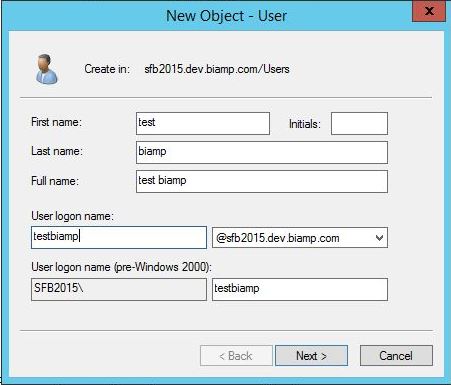The width and height of the screenshot is (451, 385).
Task: Focus the First name text field
Action: 203,123
